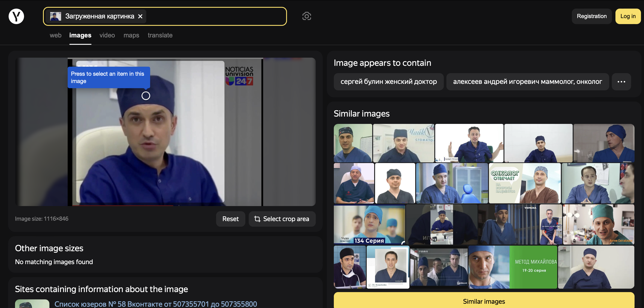Select tag сергей булин женский доктор

[389, 82]
